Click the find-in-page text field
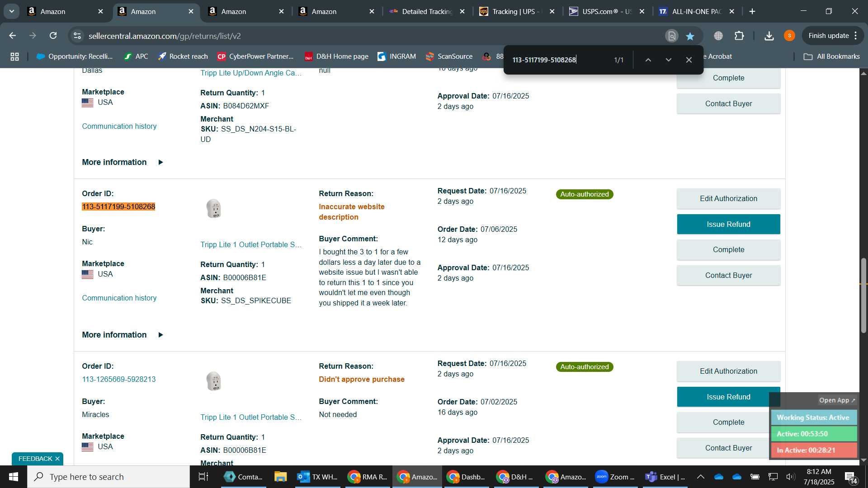 point(558,60)
